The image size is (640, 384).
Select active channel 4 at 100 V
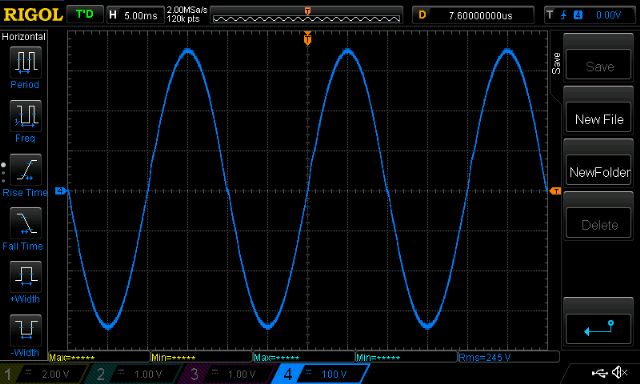(320, 374)
